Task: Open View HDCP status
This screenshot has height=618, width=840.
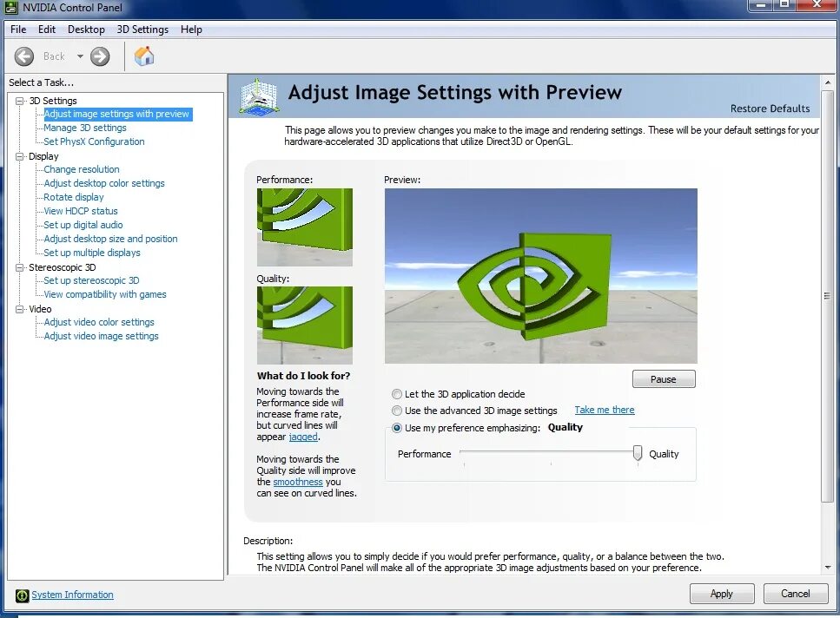Action: [81, 211]
